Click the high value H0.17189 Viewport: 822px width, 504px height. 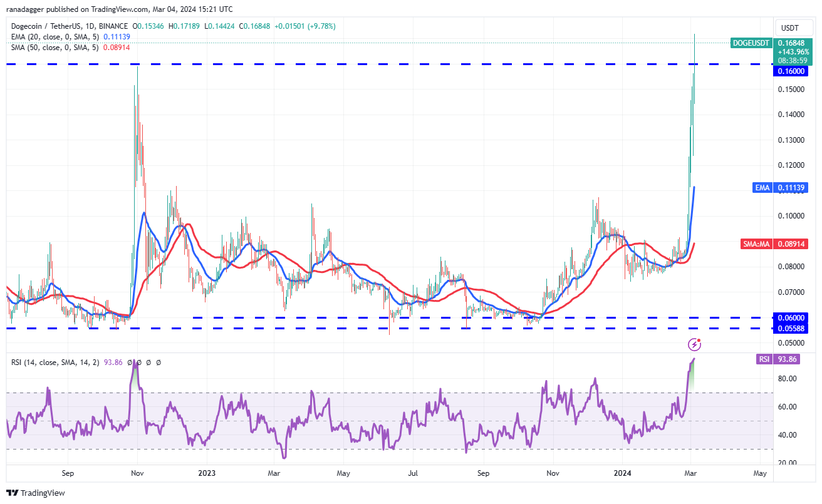pyautogui.click(x=183, y=26)
